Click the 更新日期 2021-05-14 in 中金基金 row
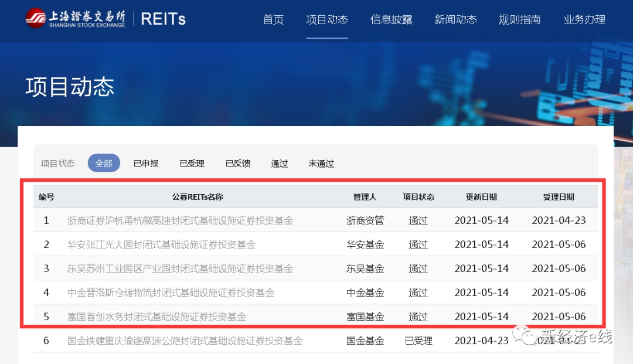This screenshot has height=364, width=633. click(481, 292)
